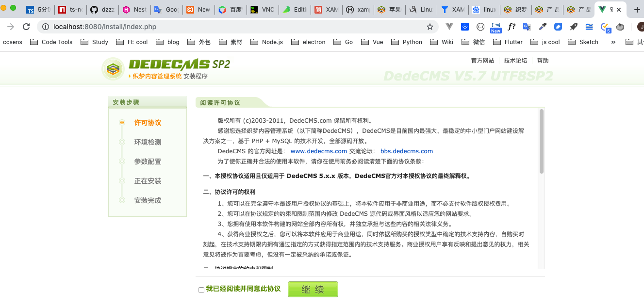This screenshot has height=307, width=644.
Task: Switch to the 织梦 tab
Action: click(516, 9)
